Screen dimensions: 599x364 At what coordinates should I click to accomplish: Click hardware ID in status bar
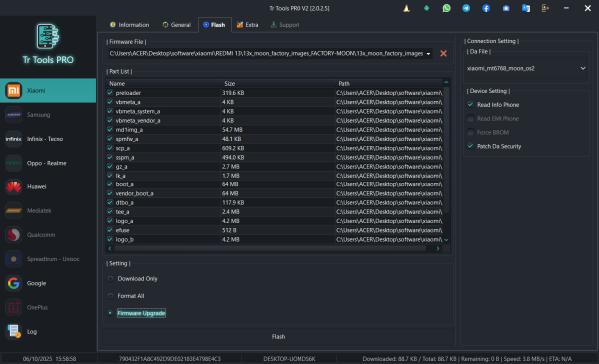(x=170, y=359)
